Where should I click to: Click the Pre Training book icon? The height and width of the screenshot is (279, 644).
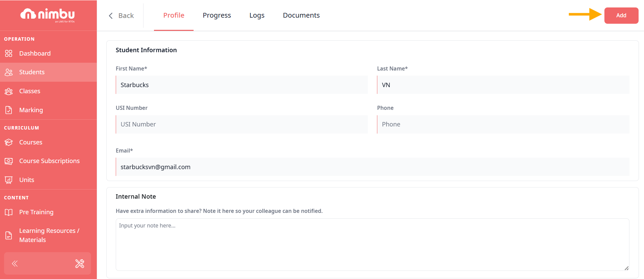click(9, 212)
